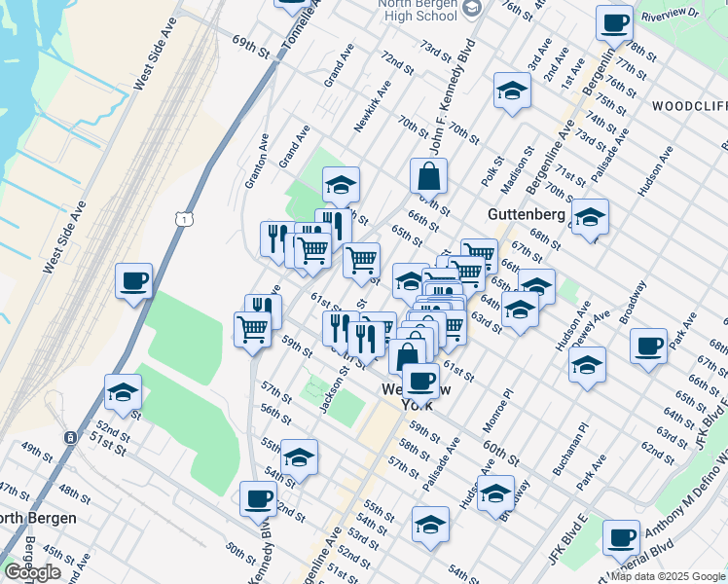Click the JFK Blvd E label
Screen dimensions: 728x584
tap(568, 539)
